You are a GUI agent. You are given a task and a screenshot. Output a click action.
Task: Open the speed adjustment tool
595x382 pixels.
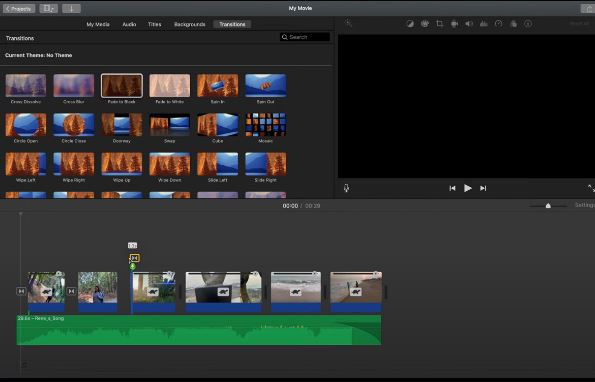(499, 24)
